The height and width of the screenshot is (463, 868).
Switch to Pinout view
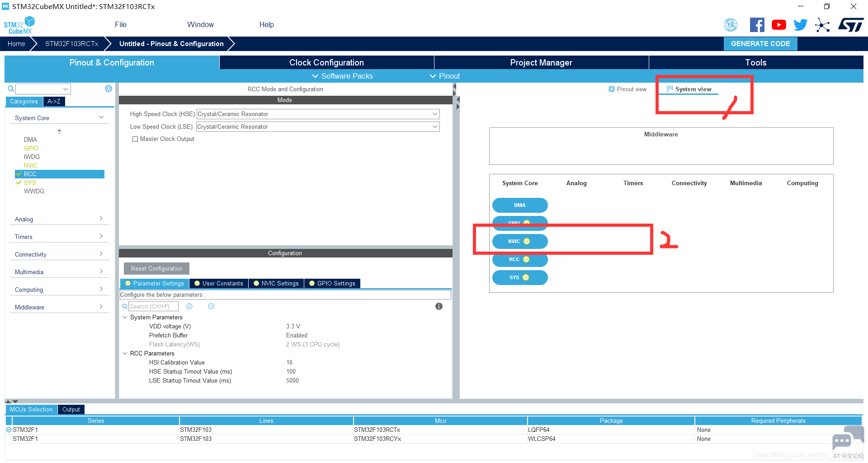tap(627, 89)
